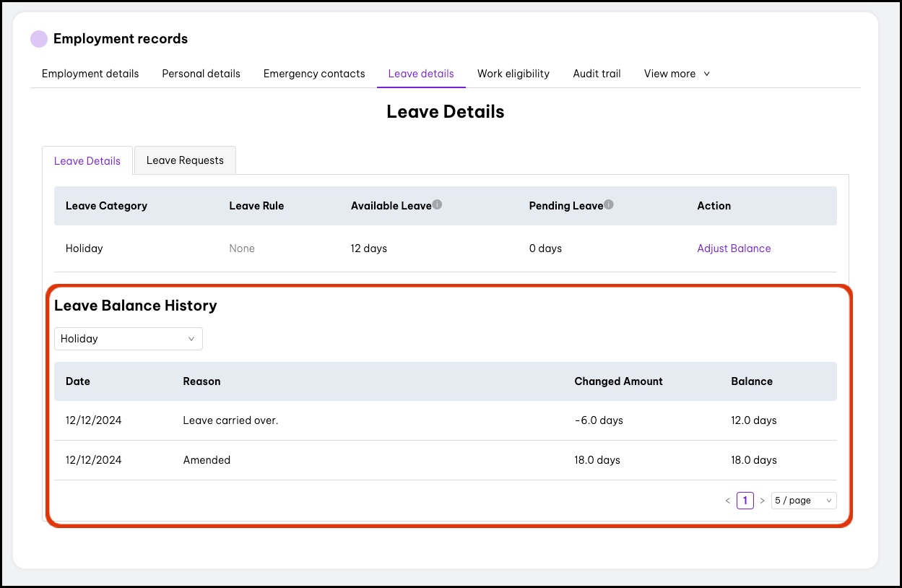Select page 1 in pagination
Image resolution: width=902 pixels, height=588 pixels.
tap(745, 501)
